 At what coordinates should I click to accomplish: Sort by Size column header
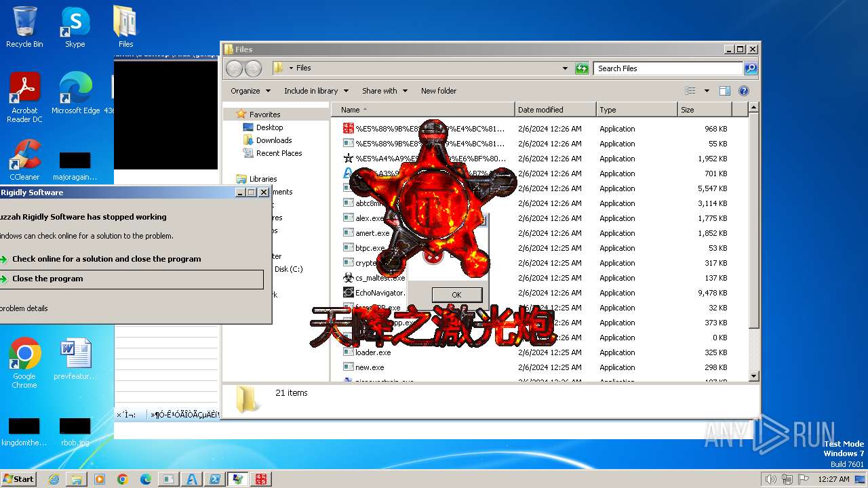click(705, 110)
